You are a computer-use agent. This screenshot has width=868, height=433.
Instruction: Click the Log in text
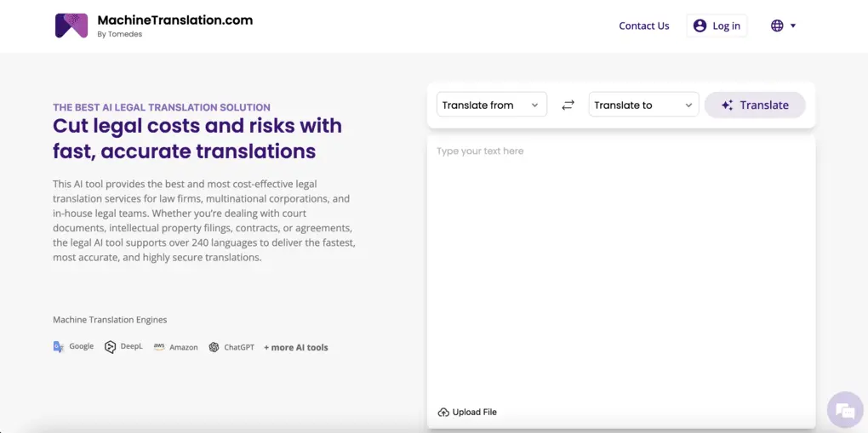(726, 26)
